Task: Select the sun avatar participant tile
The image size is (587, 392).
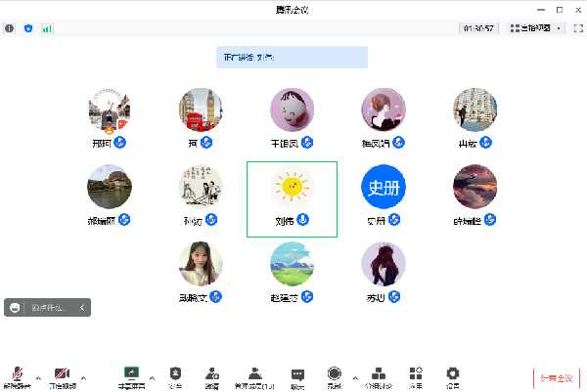Action: pos(292,198)
